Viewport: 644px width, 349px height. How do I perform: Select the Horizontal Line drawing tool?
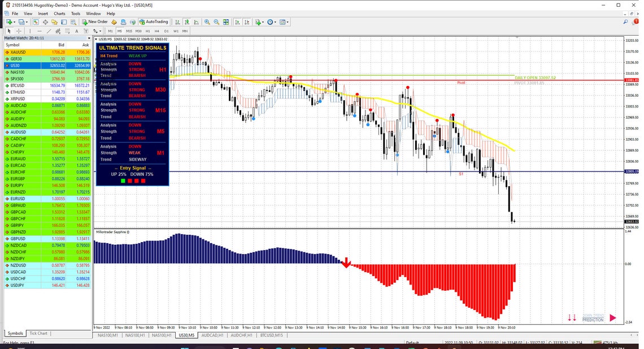click(39, 31)
